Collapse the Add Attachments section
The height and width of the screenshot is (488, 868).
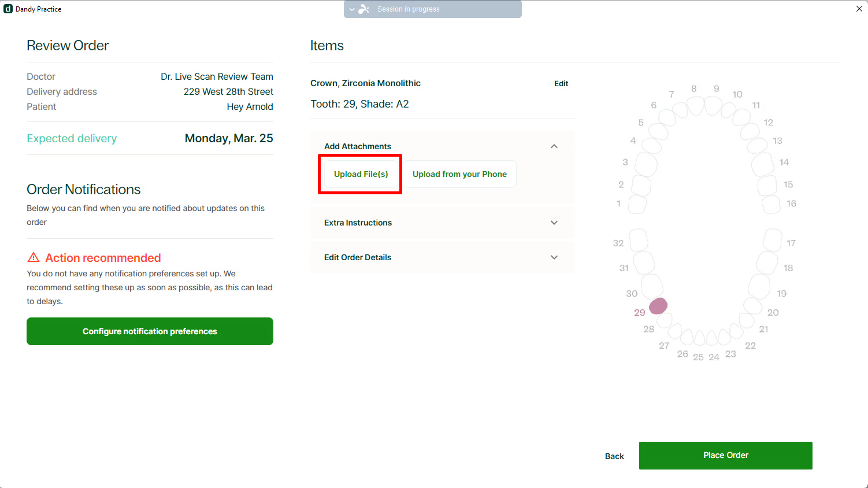(x=554, y=146)
